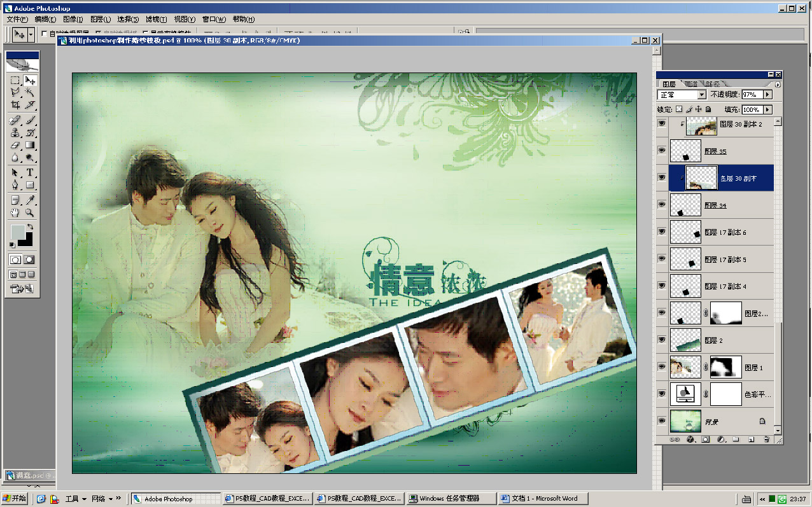This screenshot has height=507, width=812.
Task: Choose the Horizontal Type tool
Action: (29, 173)
